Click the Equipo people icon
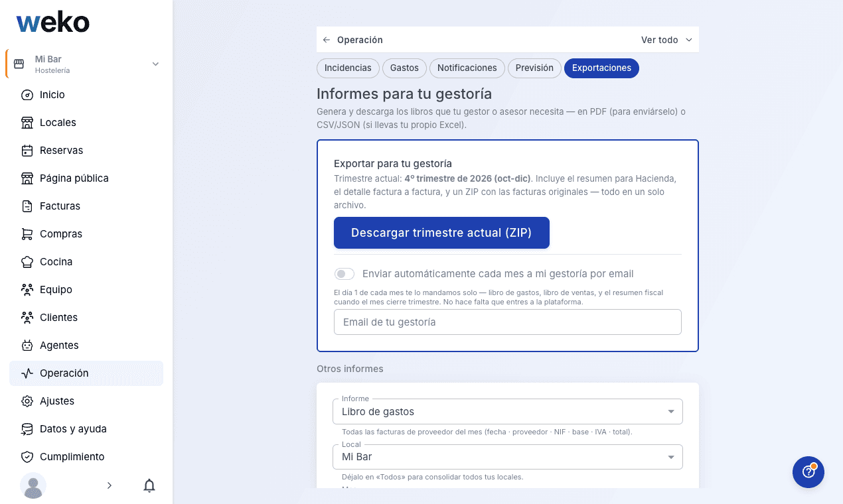Viewport: 843px width, 504px height. pyautogui.click(x=27, y=290)
